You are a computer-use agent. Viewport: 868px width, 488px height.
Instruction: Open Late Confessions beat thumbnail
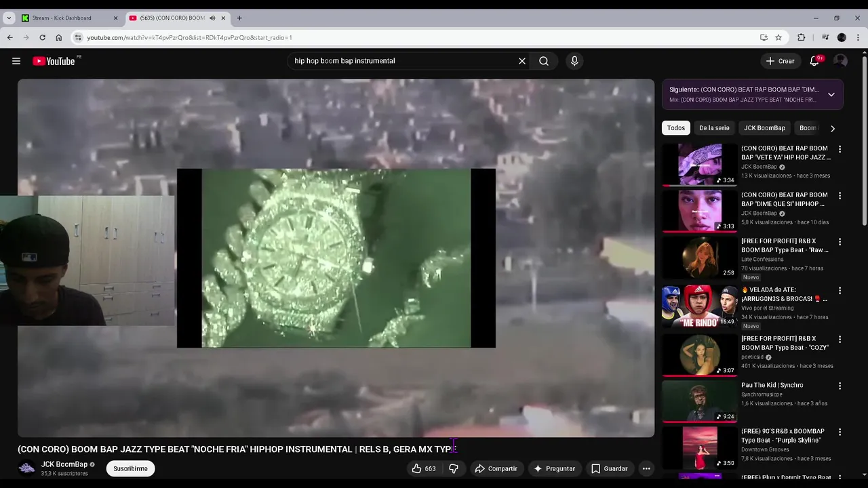click(x=700, y=257)
